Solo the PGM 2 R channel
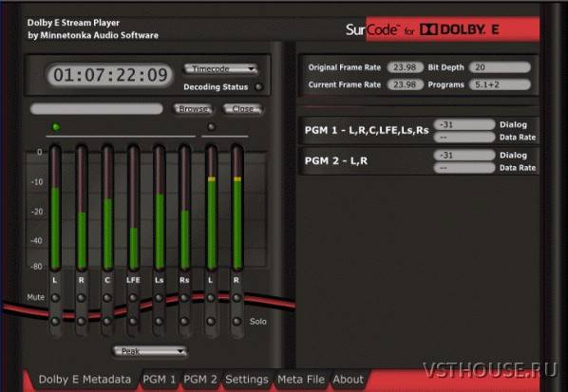Viewport: 568px width, 392px height. (x=237, y=322)
